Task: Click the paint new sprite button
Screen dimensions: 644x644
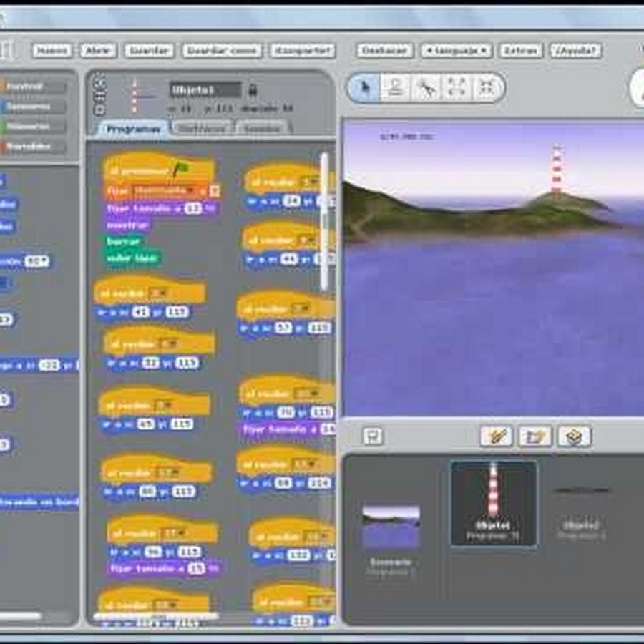Action: [x=496, y=436]
